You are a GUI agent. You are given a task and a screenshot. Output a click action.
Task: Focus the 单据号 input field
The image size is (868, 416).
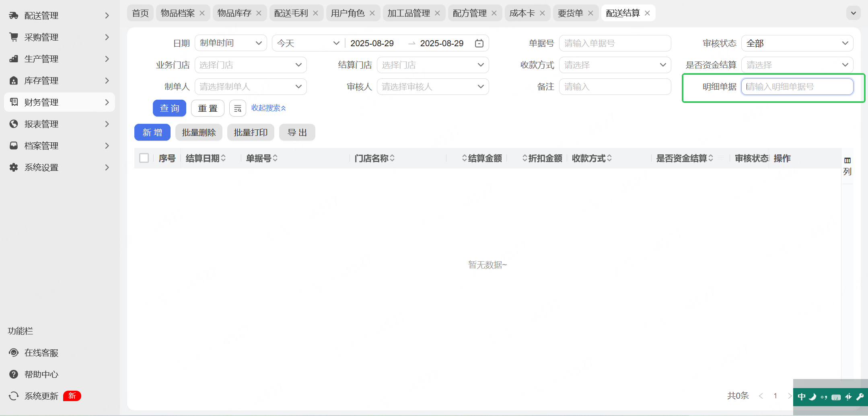[615, 43]
